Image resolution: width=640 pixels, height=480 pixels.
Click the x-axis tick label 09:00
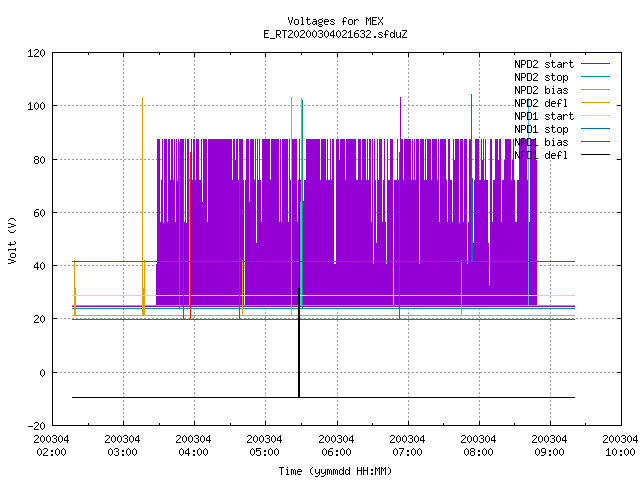pos(549,452)
